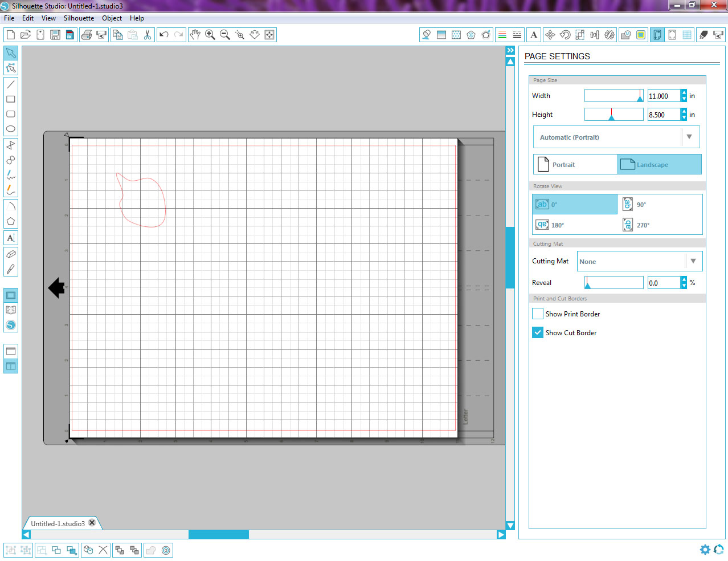The height and width of the screenshot is (561, 728).
Task: Select the Draw a Polygon tool
Action: pyautogui.click(x=11, y=145)
